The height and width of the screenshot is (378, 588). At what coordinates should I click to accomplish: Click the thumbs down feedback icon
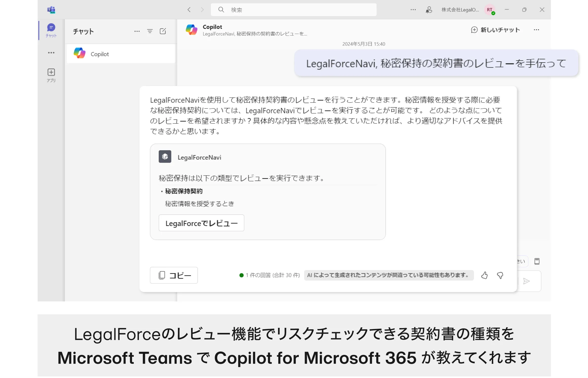(500, 275)
